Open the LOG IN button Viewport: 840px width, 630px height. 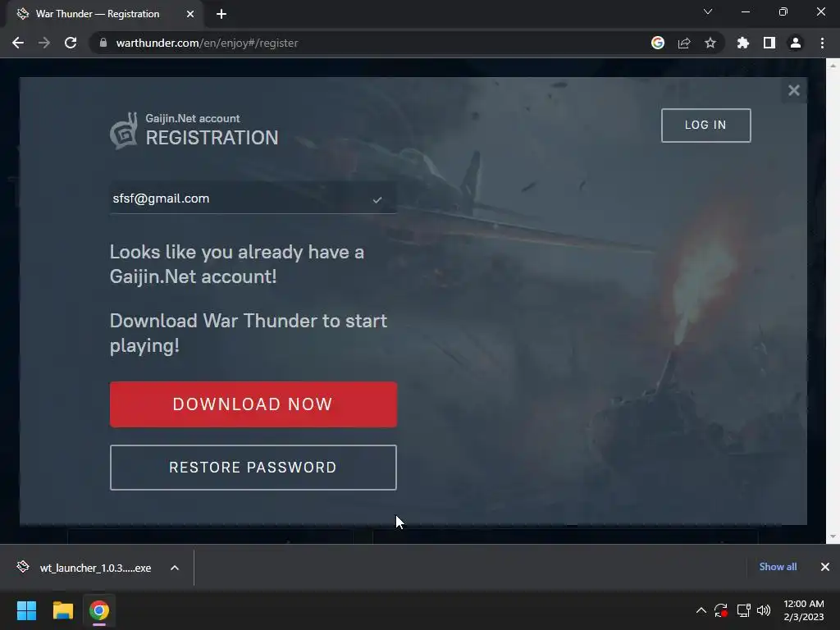tap(705, 126)
